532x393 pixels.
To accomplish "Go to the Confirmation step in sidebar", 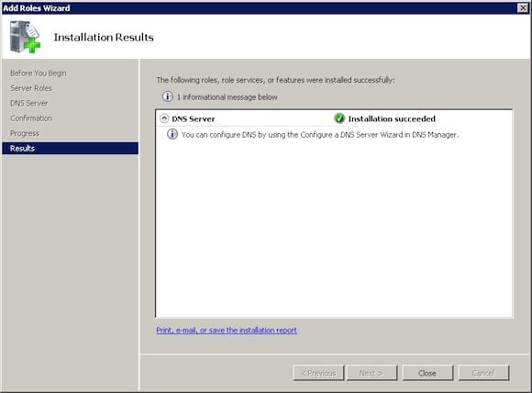I will (31, 118).
